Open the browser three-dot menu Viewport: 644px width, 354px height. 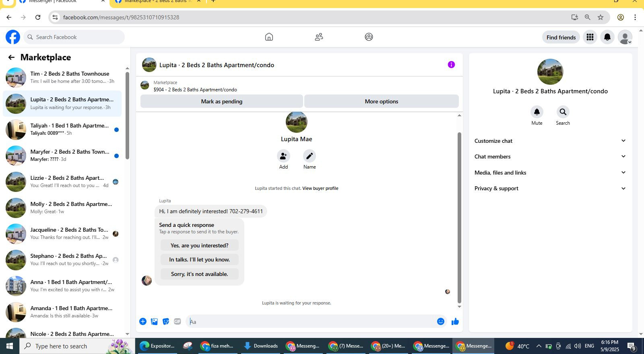click(x=635, y=17)
